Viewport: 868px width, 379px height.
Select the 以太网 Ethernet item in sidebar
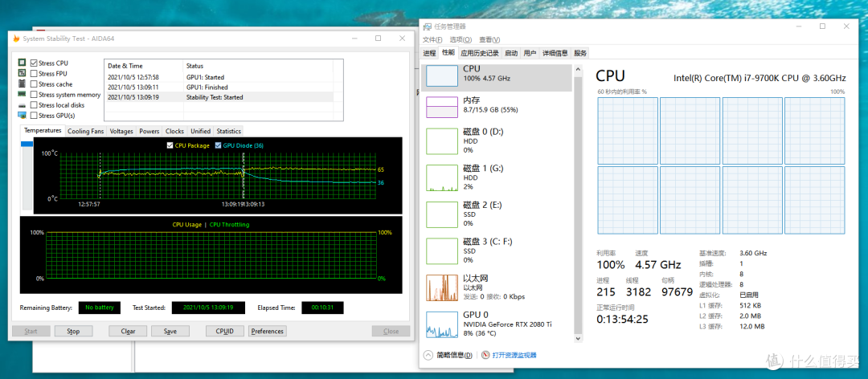click(497, 287)
